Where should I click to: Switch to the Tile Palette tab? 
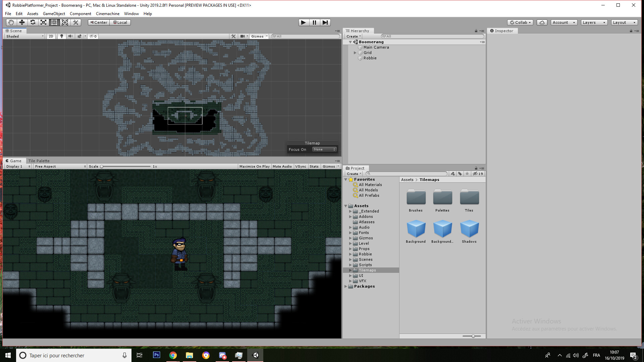39,161
